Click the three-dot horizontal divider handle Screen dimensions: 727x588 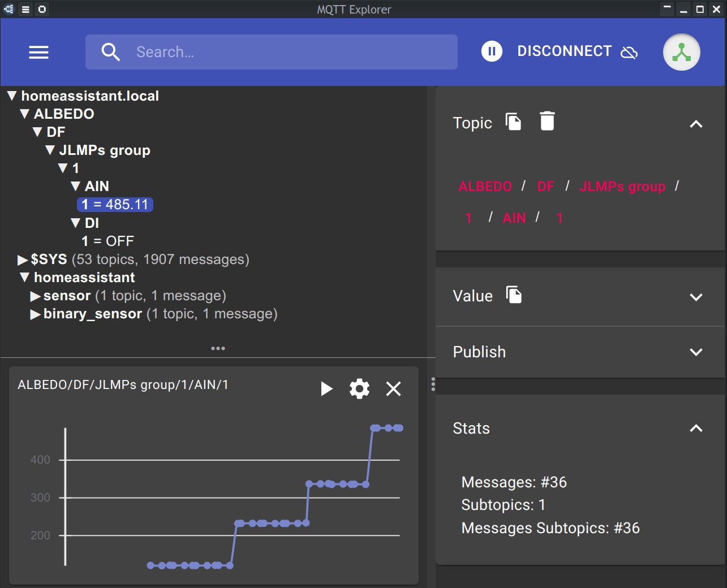click(x=218, y=348)
